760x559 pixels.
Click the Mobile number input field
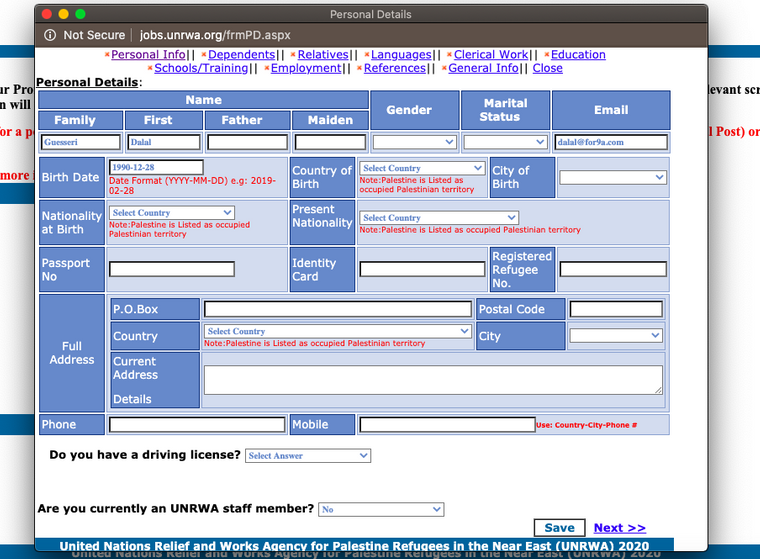pos(447,425)
